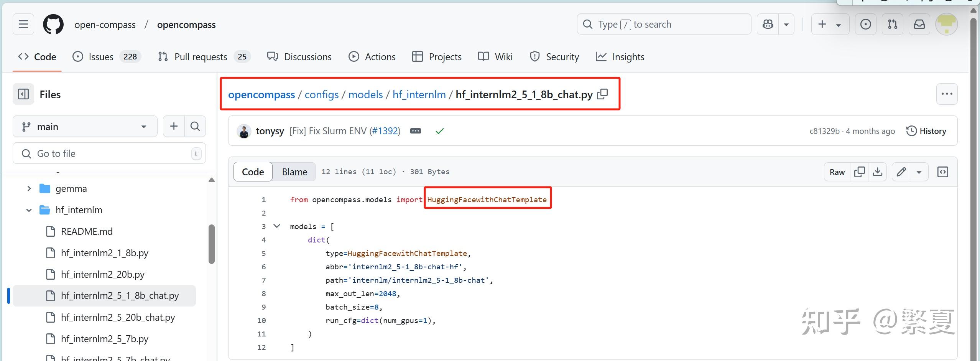Image resolution: width=980 pixels, height=361 pixels.
Task: Click the Raw button
Action: tap(837, 172)
